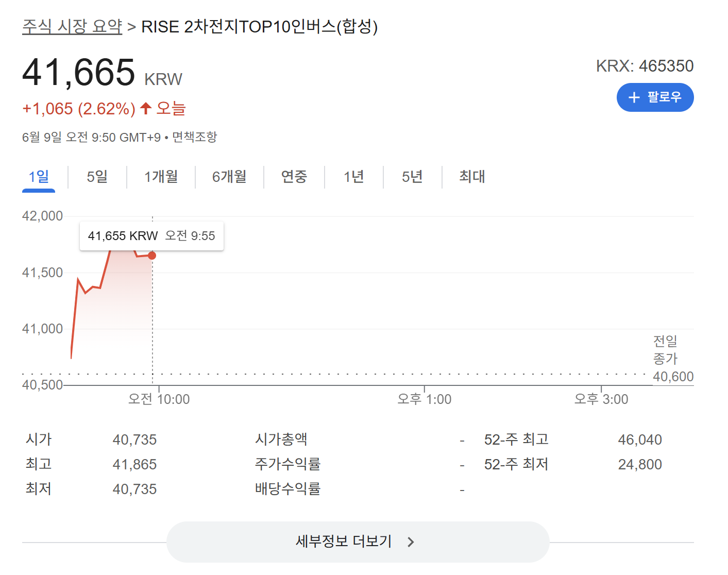The width and height of the screenshot is (728, 575).
Task: Click the 오후 1:00 time axis label
Action: click(x=424, y=399)
